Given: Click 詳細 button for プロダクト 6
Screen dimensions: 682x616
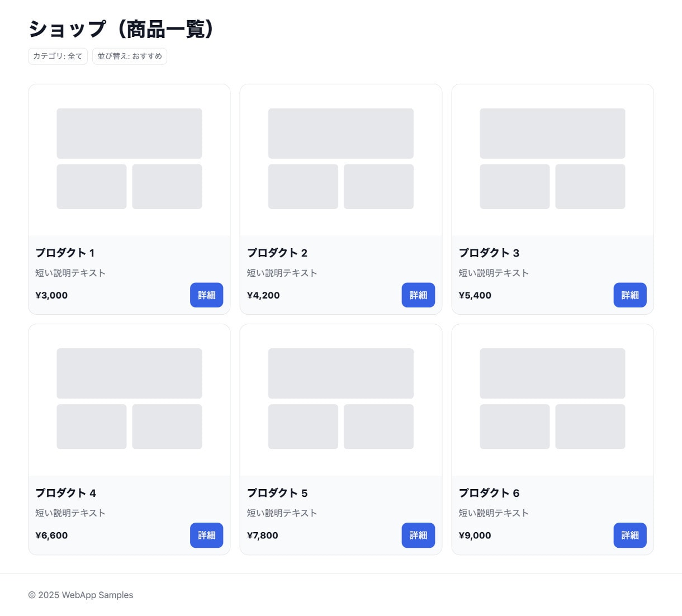Looking at the screenshot, I should (630, 535).
